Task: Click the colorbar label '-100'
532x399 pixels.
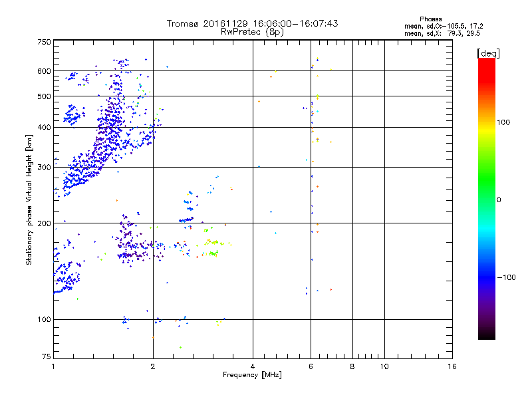Action: pos(507,277)
